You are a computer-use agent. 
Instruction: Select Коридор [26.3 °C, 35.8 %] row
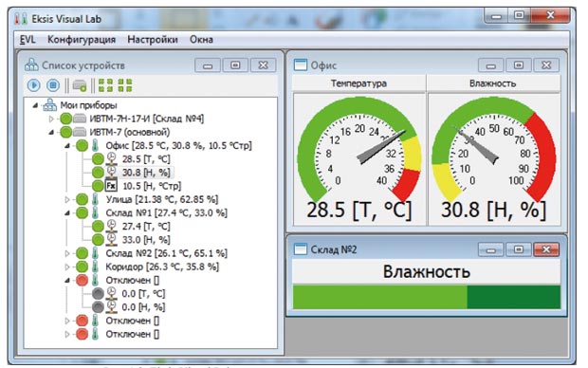point(162,267)
